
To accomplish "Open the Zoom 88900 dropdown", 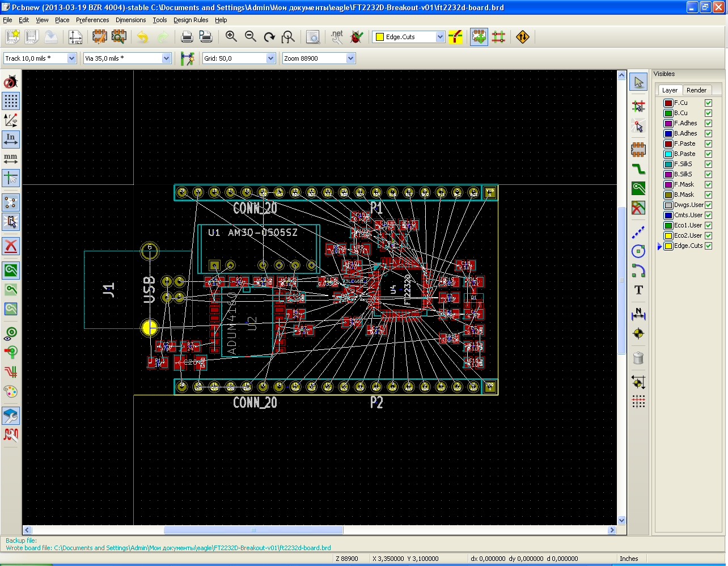I will (350, 58).
